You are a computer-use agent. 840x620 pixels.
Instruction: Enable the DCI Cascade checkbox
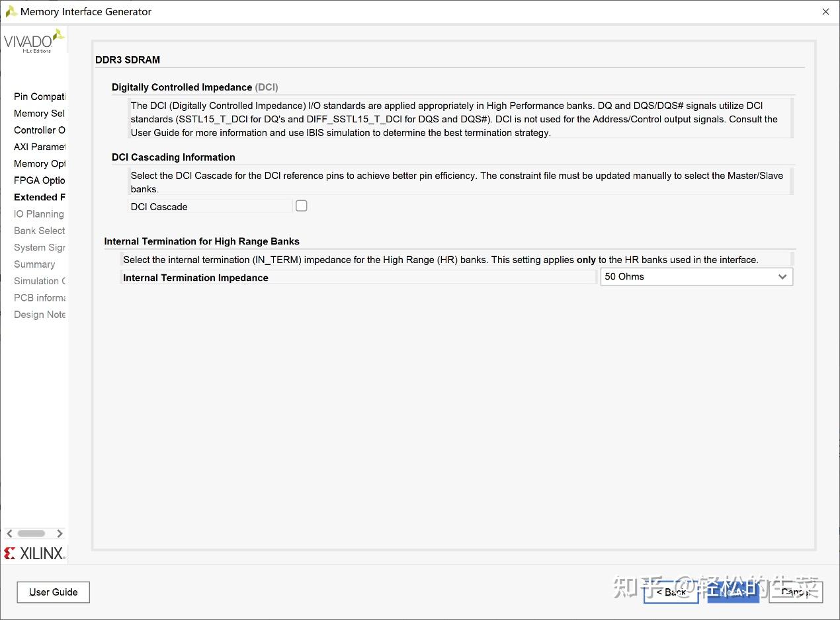pyautogui.click(x=302, y=206)
